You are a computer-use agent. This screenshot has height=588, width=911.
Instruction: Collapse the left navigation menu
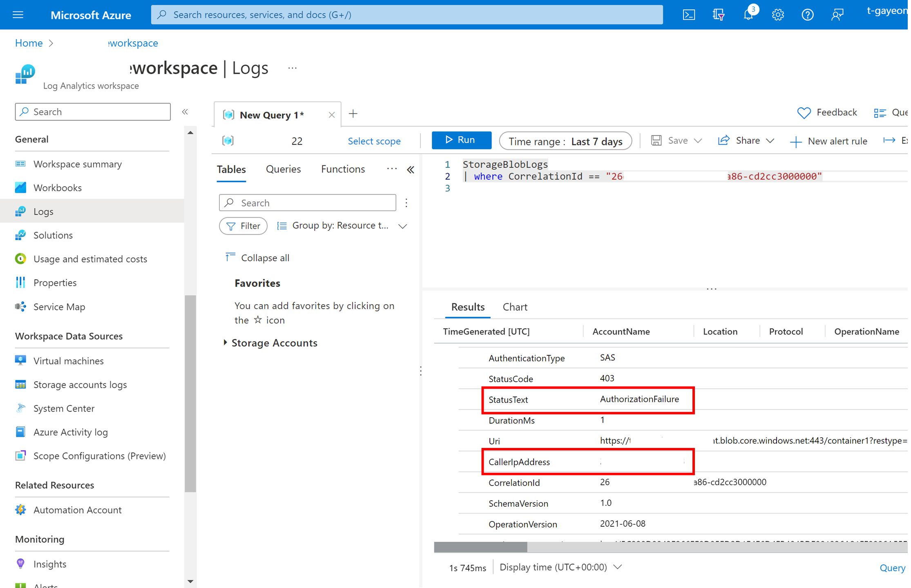tap(185, 112)
